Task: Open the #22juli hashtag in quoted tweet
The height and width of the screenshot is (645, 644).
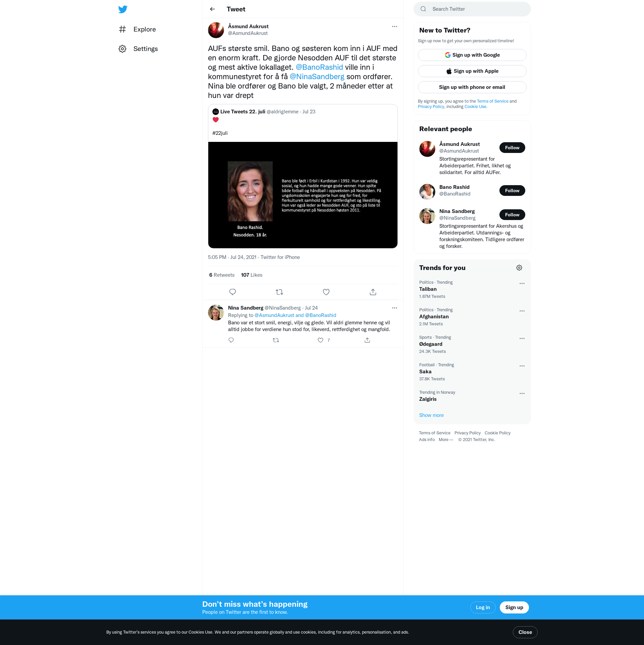Action: click(x=220, y=133)
